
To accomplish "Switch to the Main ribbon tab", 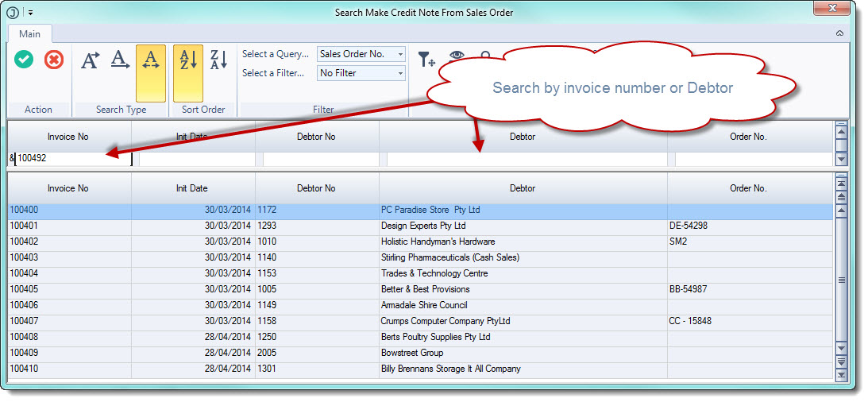I will (30, 34).
